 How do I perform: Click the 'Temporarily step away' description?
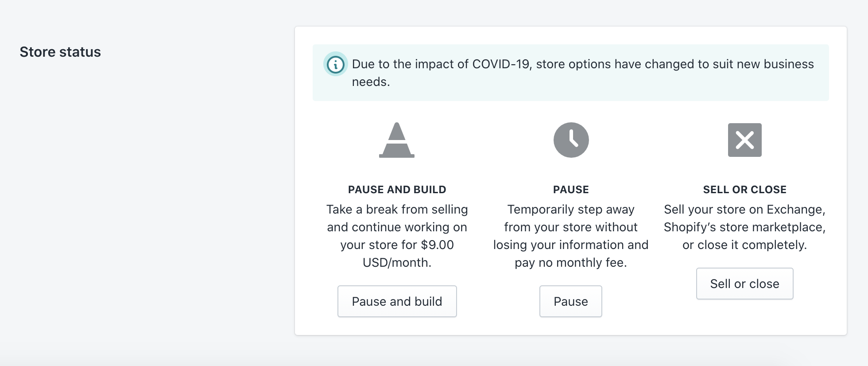571,209
